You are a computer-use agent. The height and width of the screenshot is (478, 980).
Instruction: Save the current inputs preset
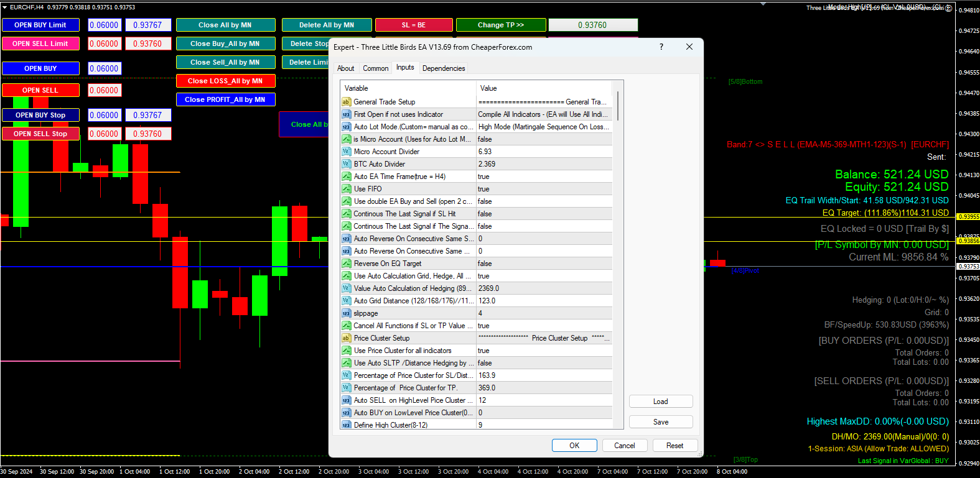[661, 422]
